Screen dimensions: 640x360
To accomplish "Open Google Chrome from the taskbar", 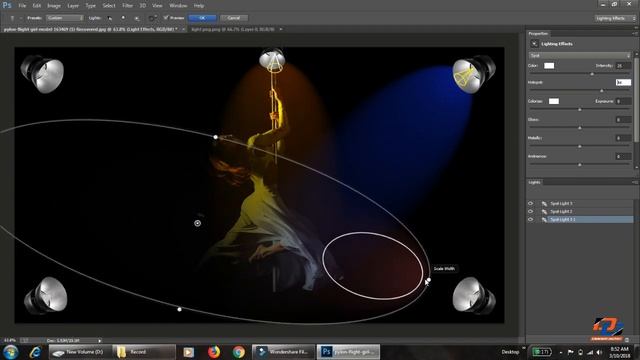I will click(239, 352).
